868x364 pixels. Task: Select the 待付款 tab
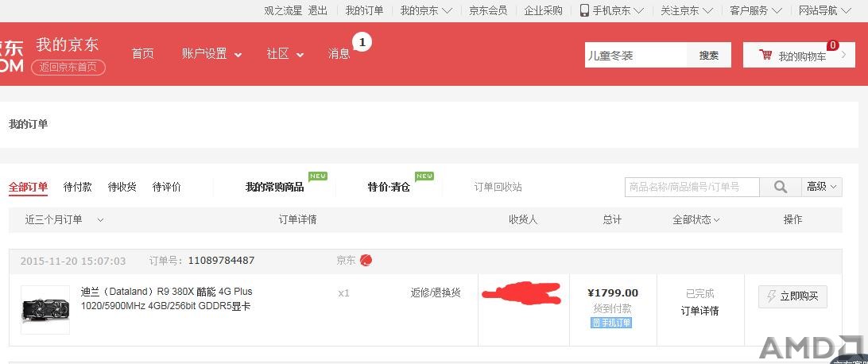(x=78, y=187)
